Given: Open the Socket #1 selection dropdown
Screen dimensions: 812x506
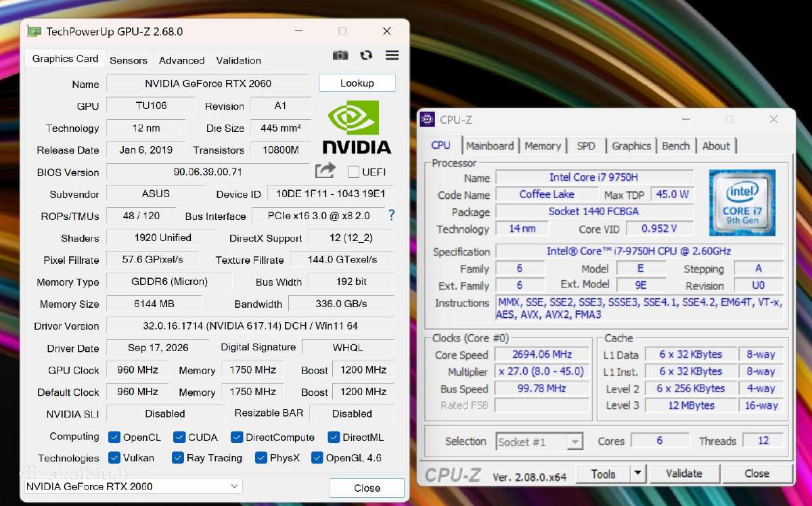Looking at the screenshot, I should 539,442.
